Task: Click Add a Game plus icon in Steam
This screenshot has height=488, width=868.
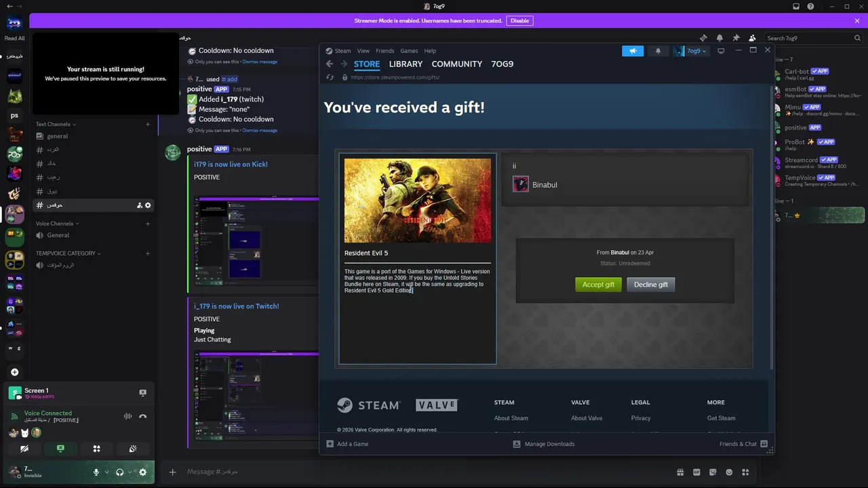Action: tap(330, 444)
